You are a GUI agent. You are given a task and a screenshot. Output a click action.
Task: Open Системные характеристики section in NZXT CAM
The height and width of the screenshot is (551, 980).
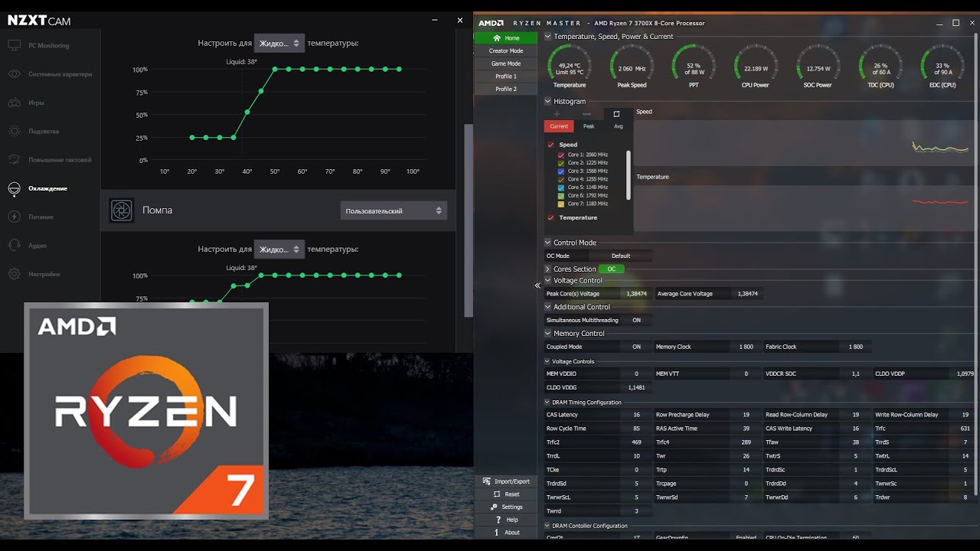point(49,74)
